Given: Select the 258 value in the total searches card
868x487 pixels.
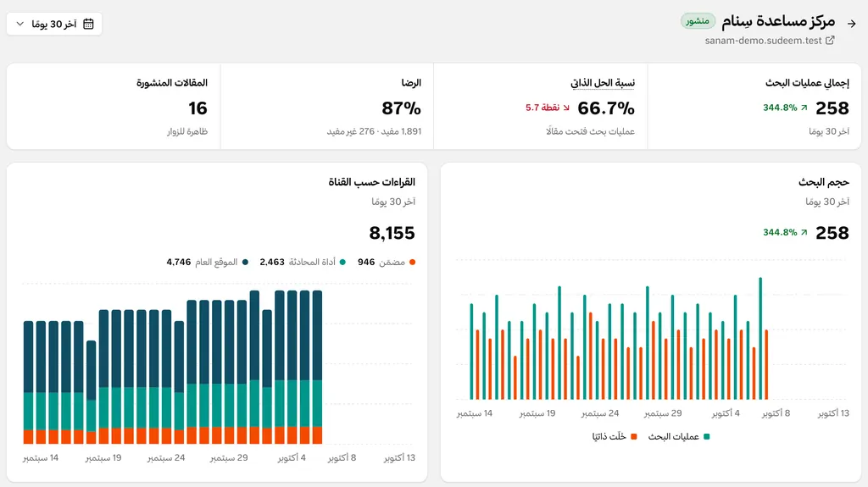Looking at the screenshot, I should click(x=832, y=108).
